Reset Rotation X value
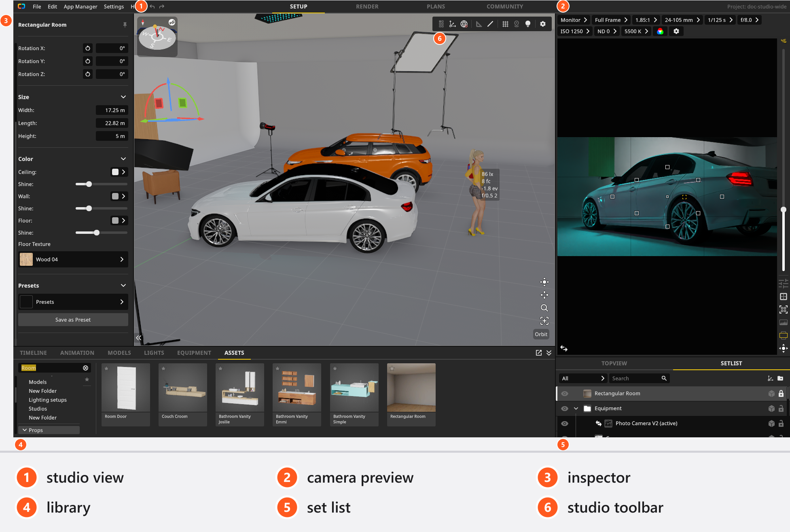This screenshot has width=790, height=532. click(88, 49)
